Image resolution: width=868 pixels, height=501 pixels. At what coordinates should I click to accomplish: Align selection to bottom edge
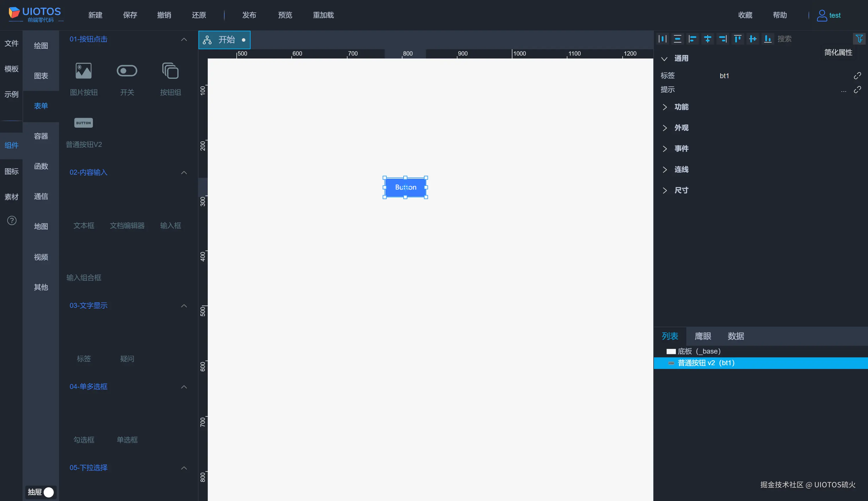[x=768, y=39]
